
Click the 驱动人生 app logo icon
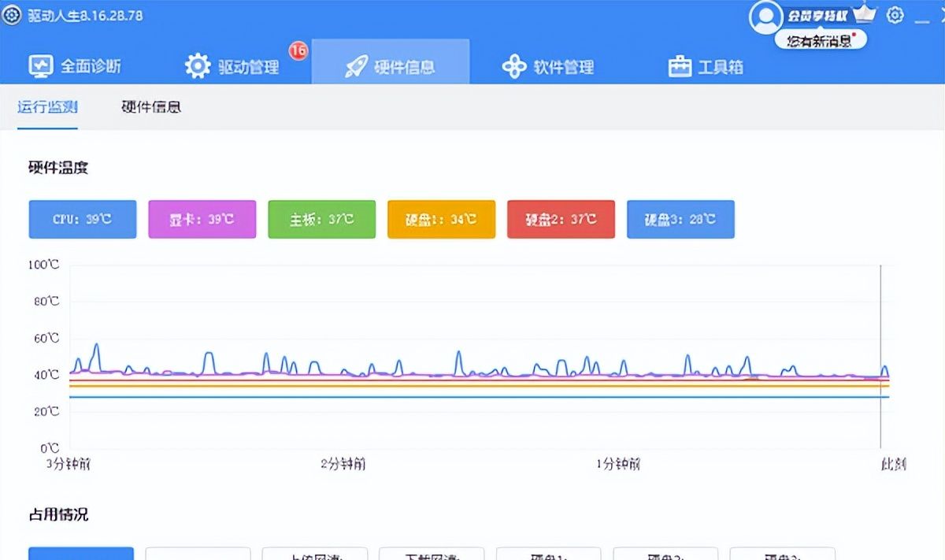click(11, 15)
